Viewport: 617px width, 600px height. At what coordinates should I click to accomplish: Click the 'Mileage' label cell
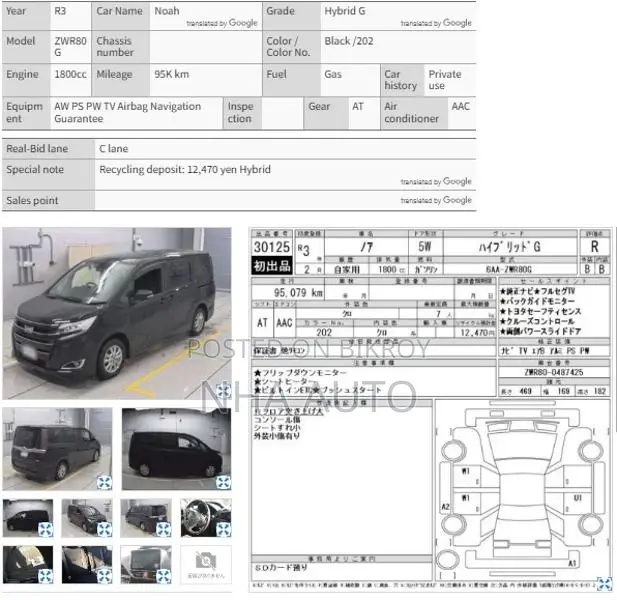coord(120,80)
